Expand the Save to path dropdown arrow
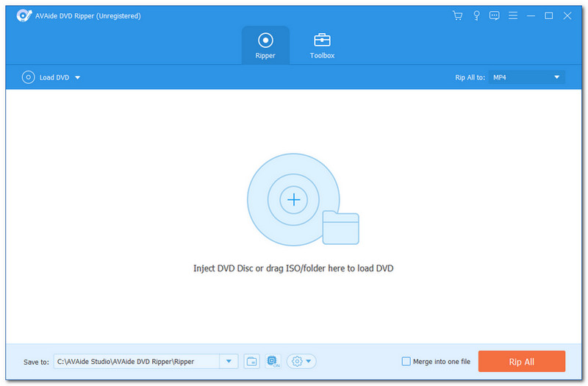 pyautogui.click(x=229, y=362)
